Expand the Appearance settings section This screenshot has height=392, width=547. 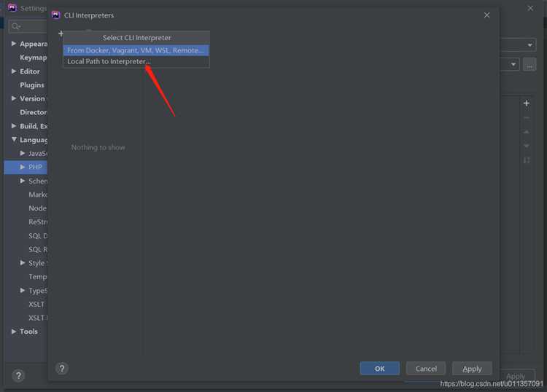point(14,44)
